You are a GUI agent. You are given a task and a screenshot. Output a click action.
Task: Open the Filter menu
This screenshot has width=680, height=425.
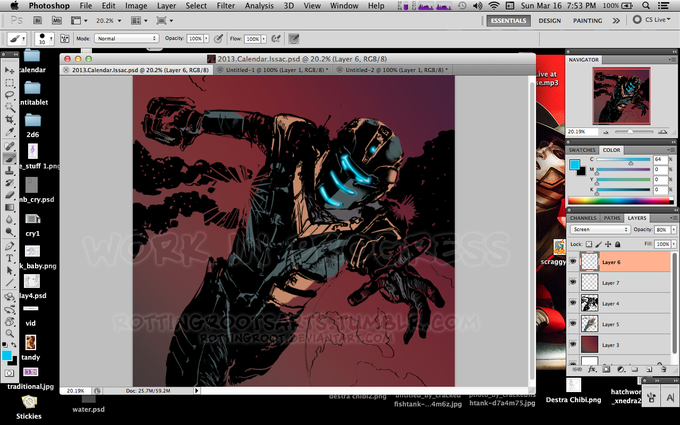pos(226,6)
